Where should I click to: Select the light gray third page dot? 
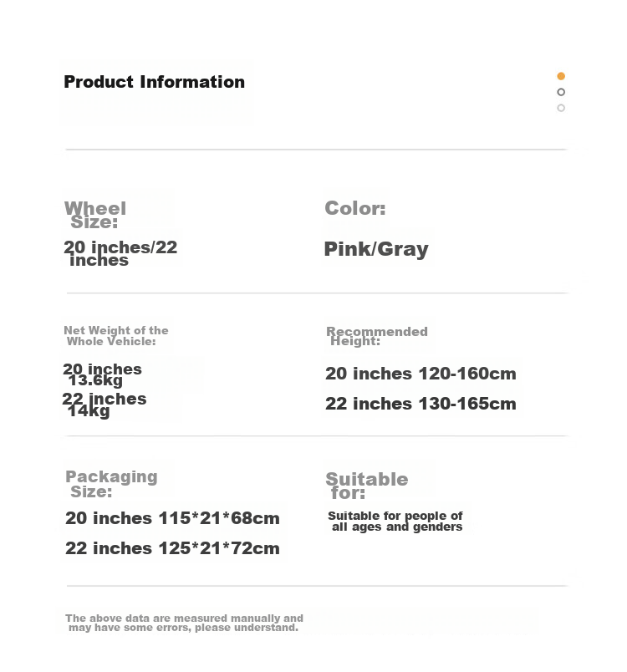click(x=561, y=108)
